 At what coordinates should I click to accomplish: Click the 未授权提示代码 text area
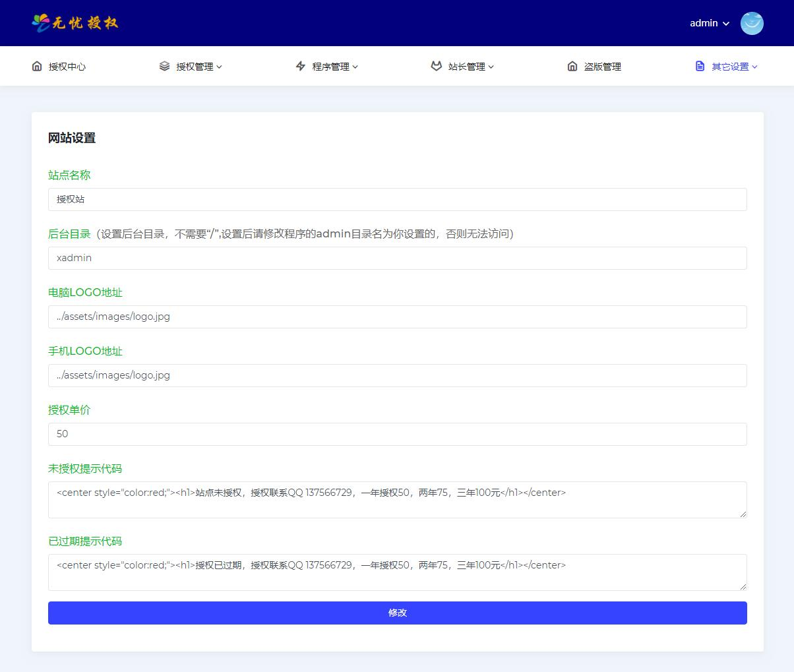pos(397,499)
